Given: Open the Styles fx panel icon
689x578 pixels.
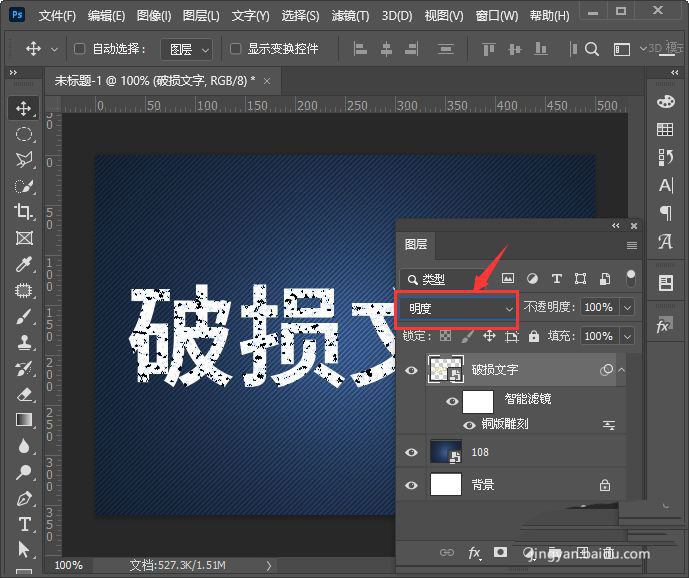Looking at the screenshot, I should click(x=664, y=326).
